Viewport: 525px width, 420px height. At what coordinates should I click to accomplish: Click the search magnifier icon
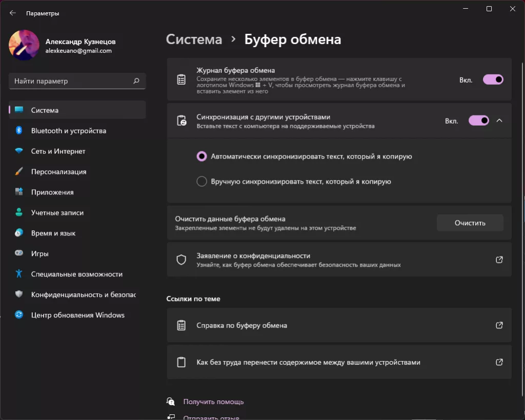coord(136,81)
